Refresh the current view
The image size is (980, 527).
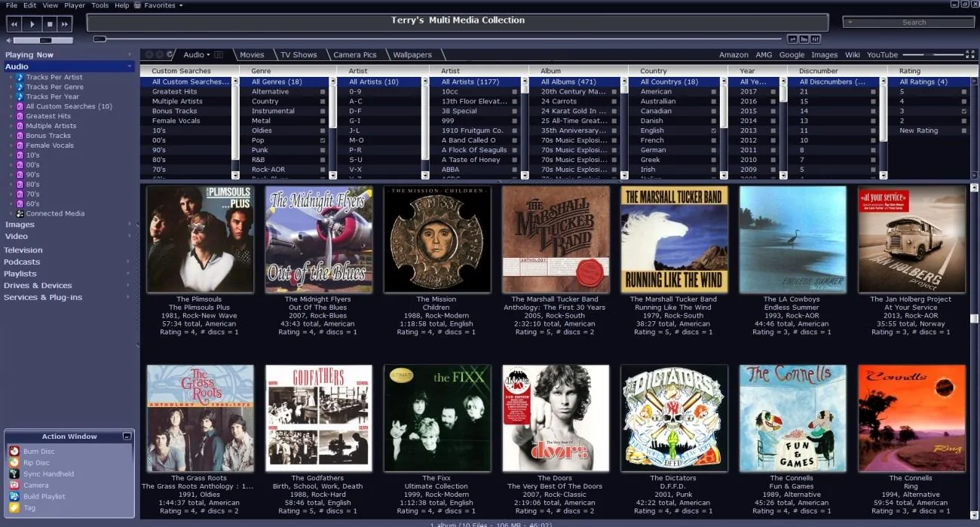coord(170,54)
